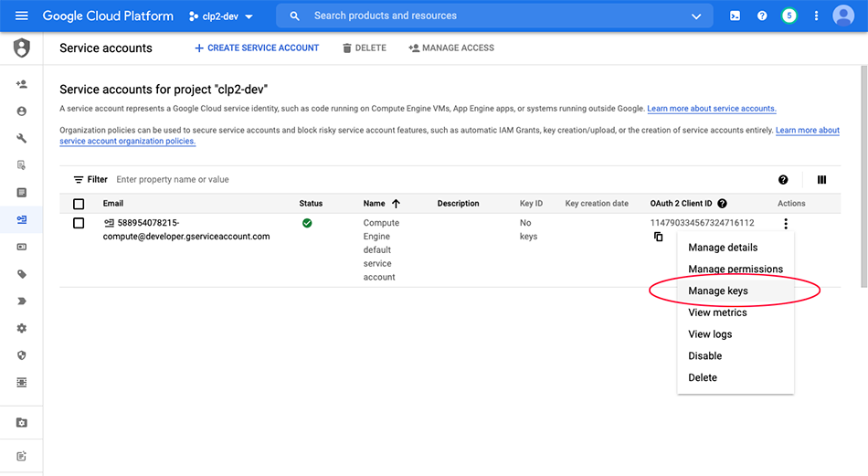This screenshot has height=476, width=868.
Task: Activate Cloud Shell terminal icon
Action: (736, 16)
